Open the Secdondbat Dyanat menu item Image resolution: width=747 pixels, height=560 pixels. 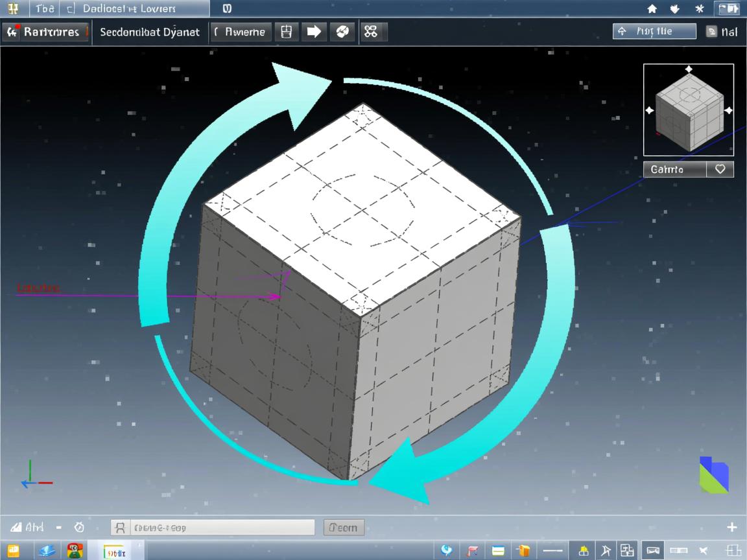click(x=150, y=32)
